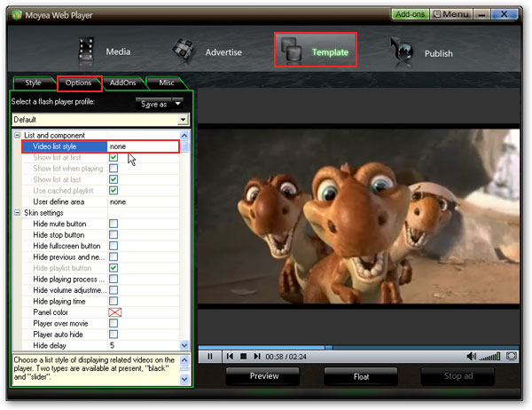Screen dimensions: 532x410
Task: Collapse the Skin settings group
Action: [17, 213]
